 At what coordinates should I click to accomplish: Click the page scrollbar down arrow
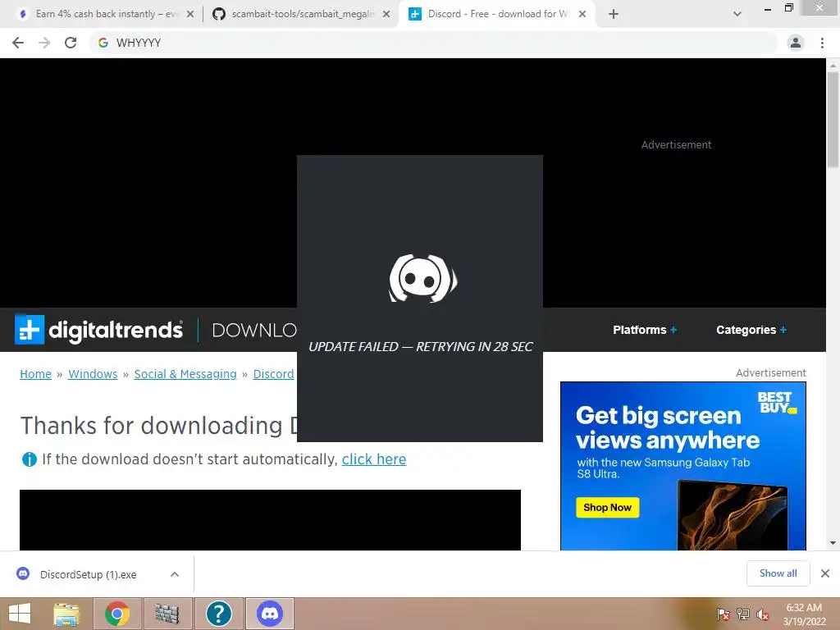pos(833,543)
